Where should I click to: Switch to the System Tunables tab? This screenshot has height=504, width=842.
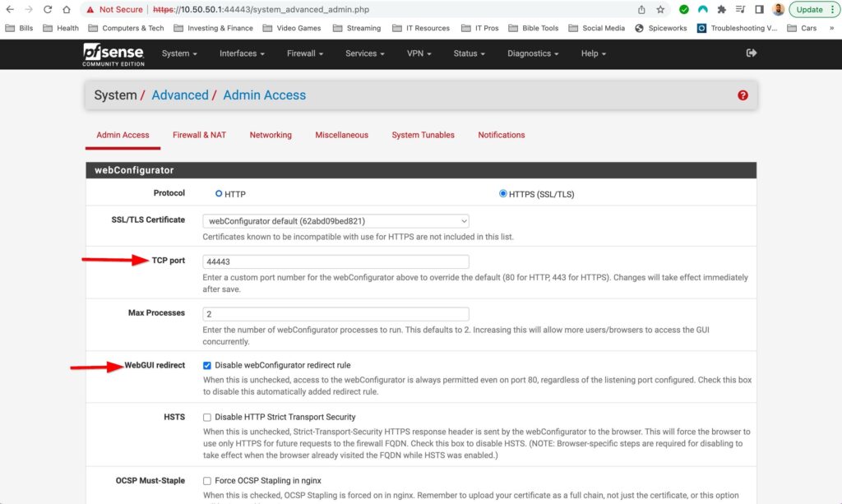423,136
